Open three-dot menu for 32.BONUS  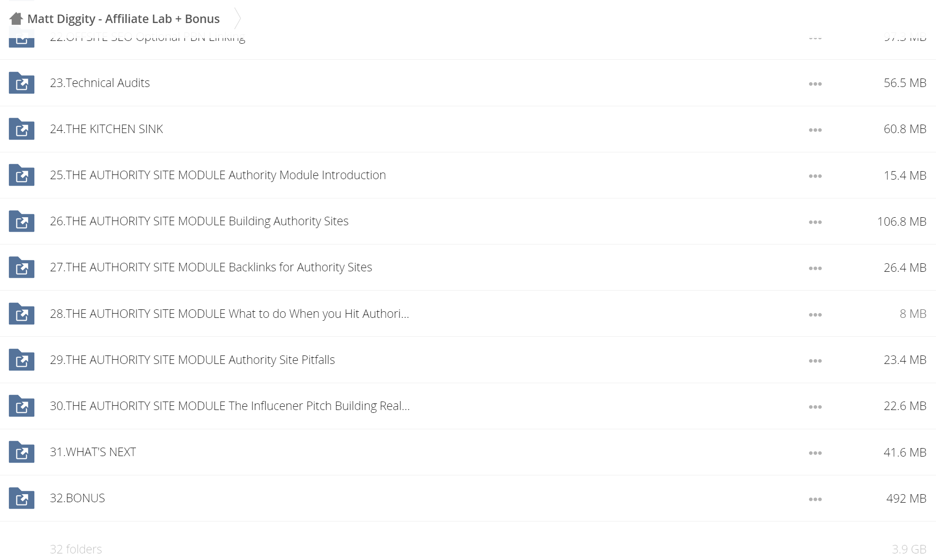pos(815,499)
